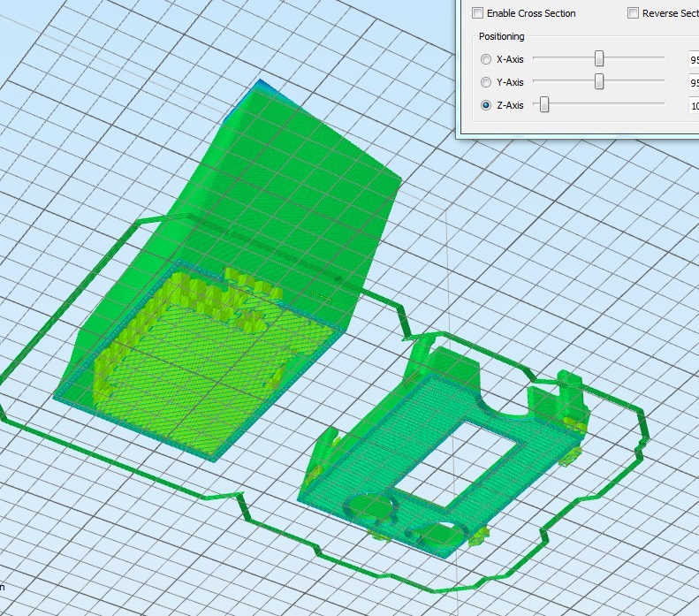Click the Positioning group label
The width and height of the screenshot is (699, 616).
502,36
